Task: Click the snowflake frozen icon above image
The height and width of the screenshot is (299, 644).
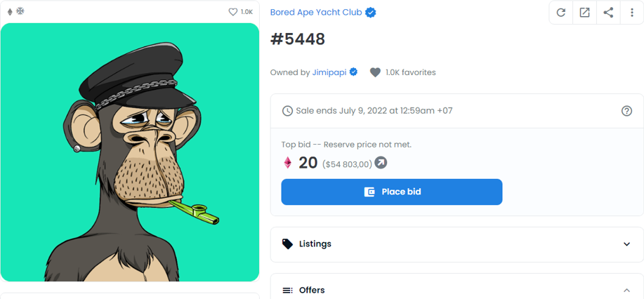Action: point(20,11)
